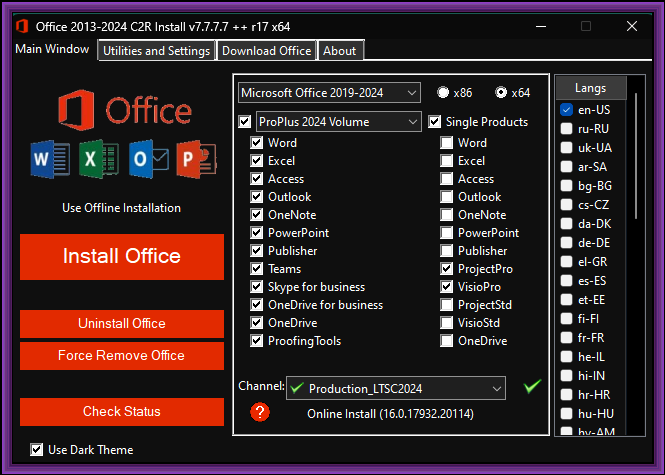Image resolution: width=665 pixels, height=475 pixels.
Task: Enable the de-DE language
Action: (567, 243)
